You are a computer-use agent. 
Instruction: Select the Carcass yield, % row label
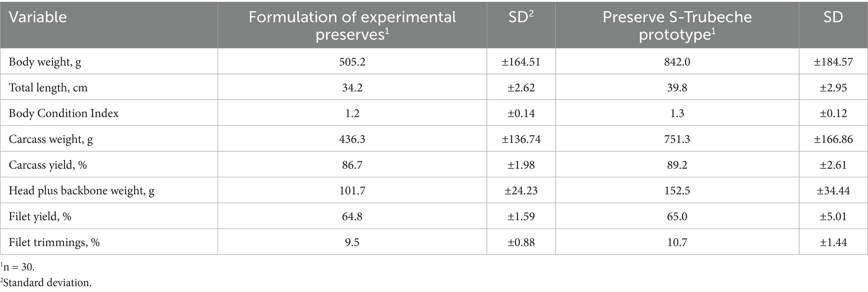[48, 165]
